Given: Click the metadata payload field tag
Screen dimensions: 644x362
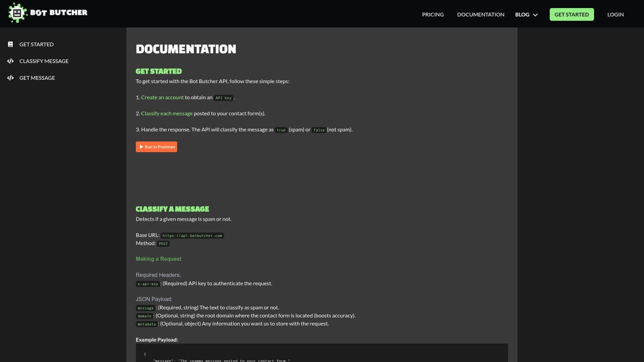Looking at the screenshot, I should pyautogui.click(x=147, y=324).
